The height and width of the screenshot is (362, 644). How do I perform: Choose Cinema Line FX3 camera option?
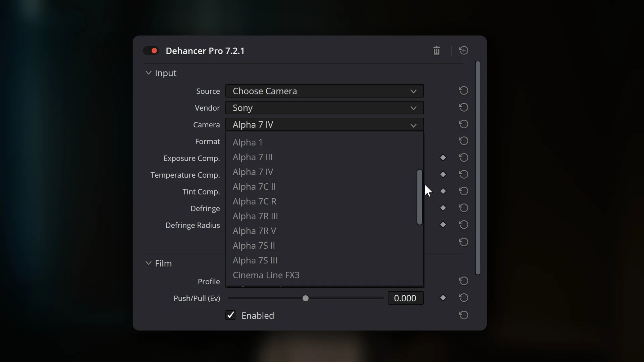click(x=266, y=275)
